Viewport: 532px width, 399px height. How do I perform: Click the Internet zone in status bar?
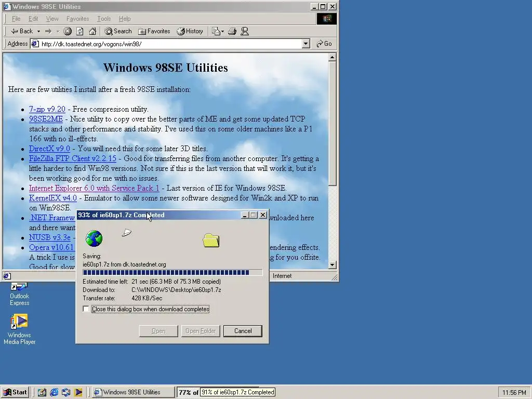point(282,276)
